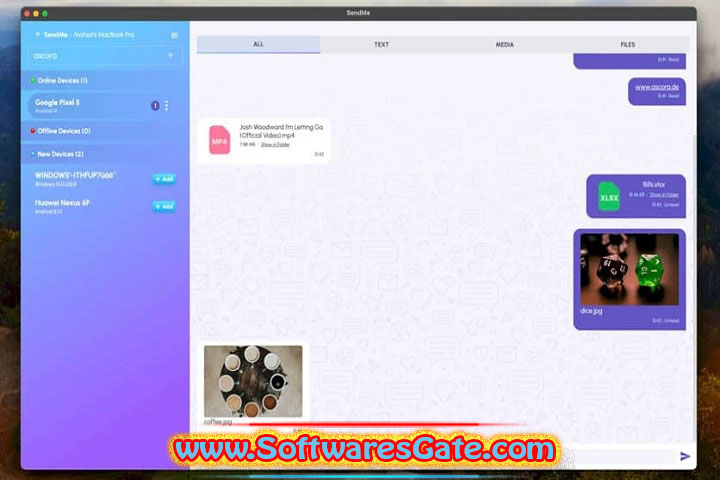Click the Bills.xlsx file name
Viewport: 720px width, 480px height.
coord(654,184)
